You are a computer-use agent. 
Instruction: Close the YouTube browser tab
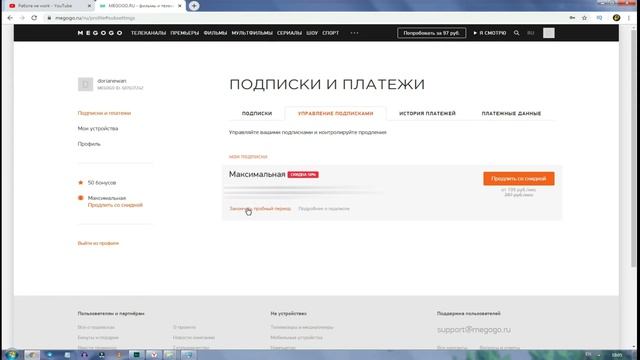point(89,6)
